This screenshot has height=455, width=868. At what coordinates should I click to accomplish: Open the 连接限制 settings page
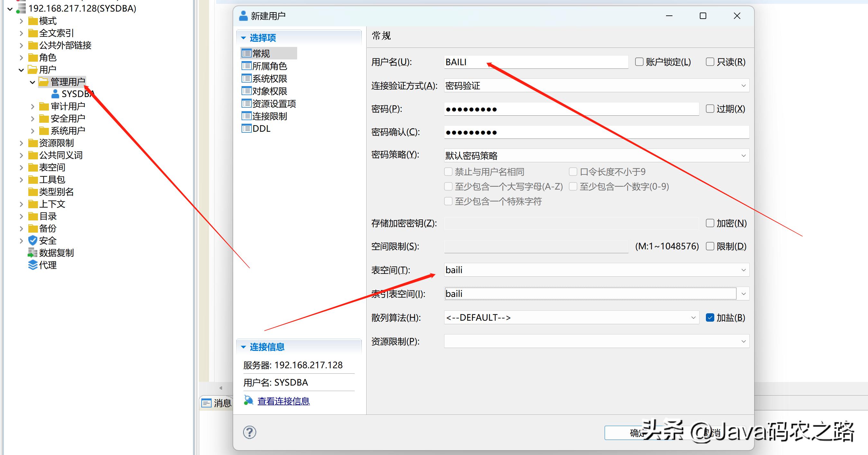point(269,116)
